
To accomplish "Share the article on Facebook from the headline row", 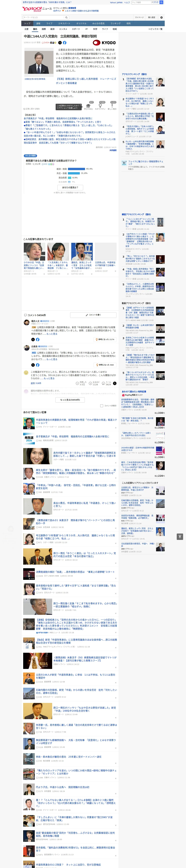I will pos(64,43).
